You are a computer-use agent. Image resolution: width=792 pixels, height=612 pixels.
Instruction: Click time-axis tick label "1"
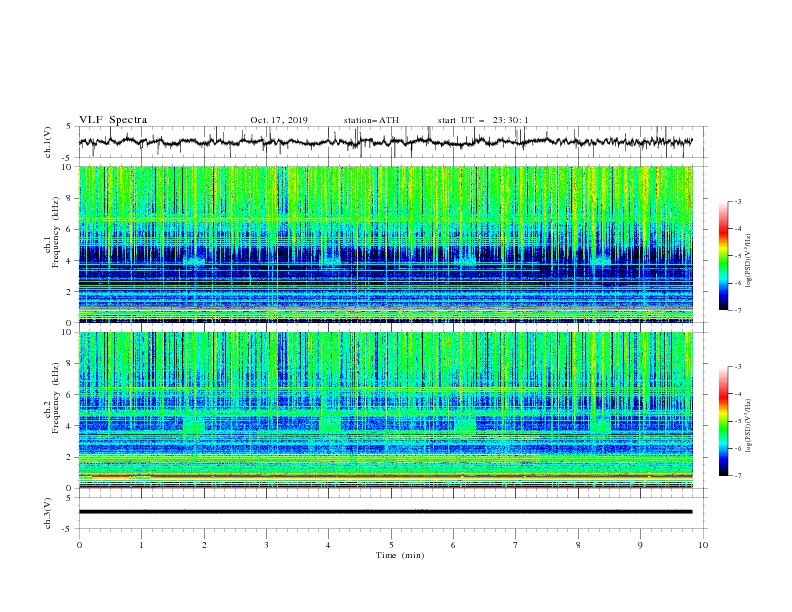click(x=141, y=545)
